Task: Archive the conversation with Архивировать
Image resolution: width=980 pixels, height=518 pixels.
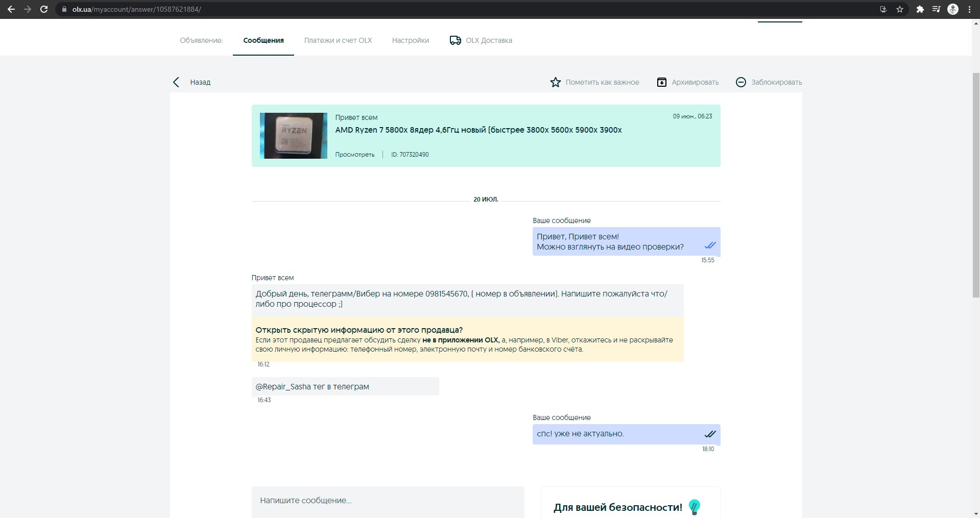Action: click(x=687, y=82)
